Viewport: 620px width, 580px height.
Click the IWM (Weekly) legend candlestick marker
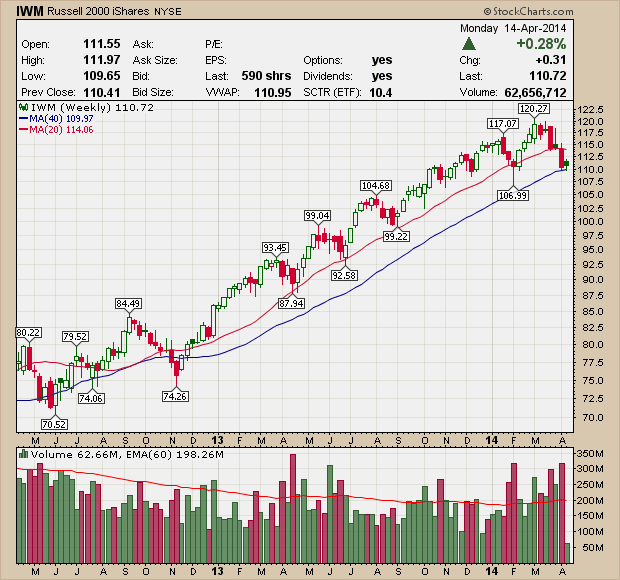click(23, 106)
